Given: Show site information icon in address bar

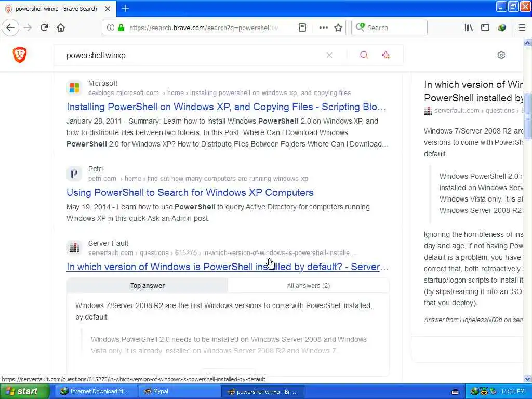Looking at the screenshot, I should click(x=111, y=28).
